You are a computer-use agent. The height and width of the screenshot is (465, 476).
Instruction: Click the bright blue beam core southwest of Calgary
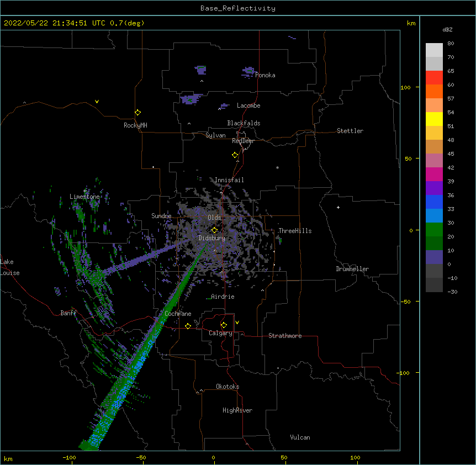click(x=138, y=364)
